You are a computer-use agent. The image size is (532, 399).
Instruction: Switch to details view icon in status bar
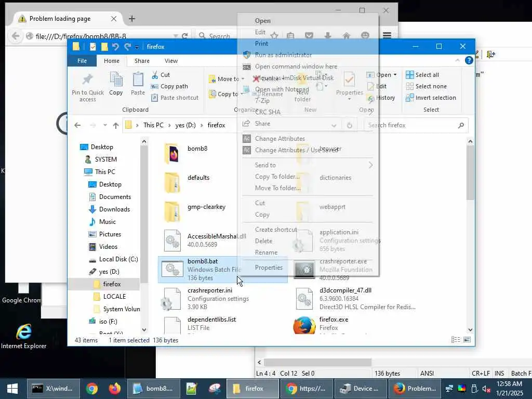point(456,340)
